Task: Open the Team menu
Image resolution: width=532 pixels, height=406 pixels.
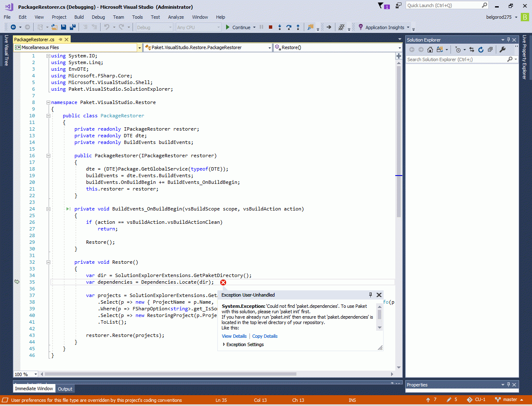Action: (x=118, y=17)
